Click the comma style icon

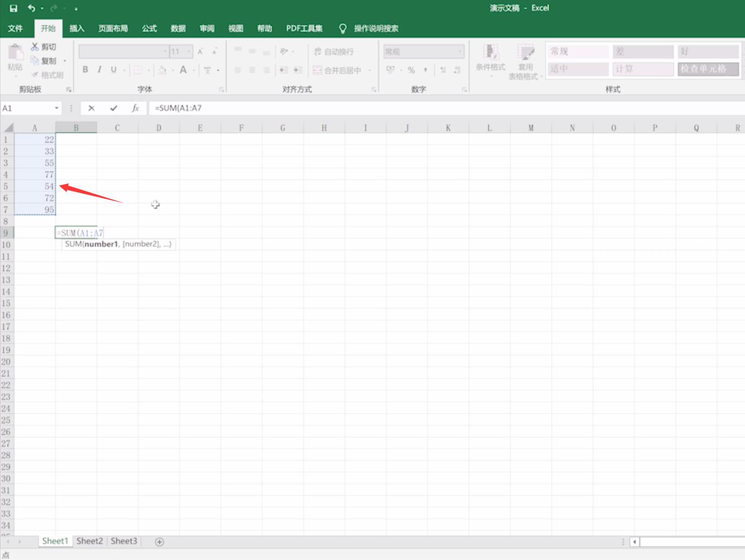click(426, 70)
